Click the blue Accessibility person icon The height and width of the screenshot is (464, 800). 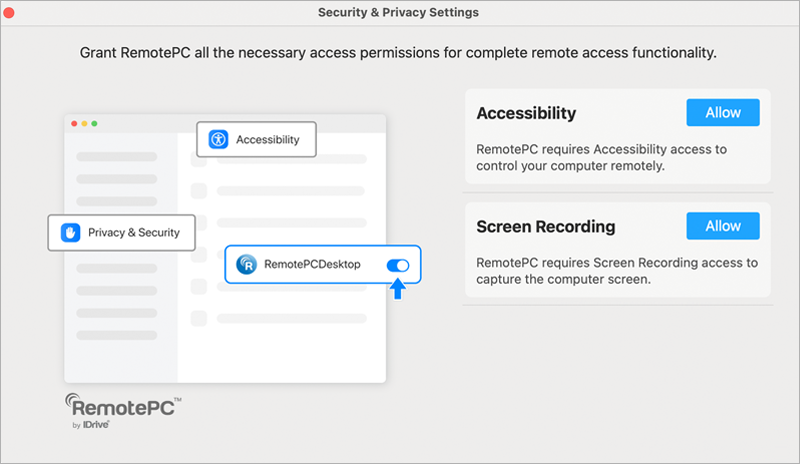pos(219,139)
